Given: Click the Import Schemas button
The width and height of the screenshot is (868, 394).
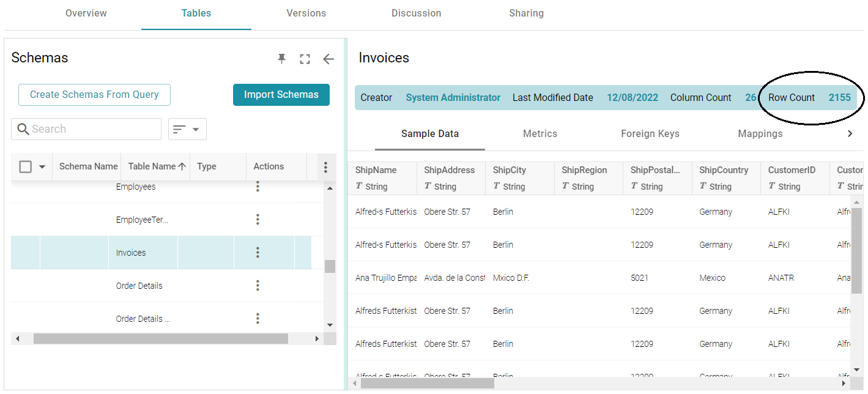Looking at the screenshot, I should (x=281, y=95).
